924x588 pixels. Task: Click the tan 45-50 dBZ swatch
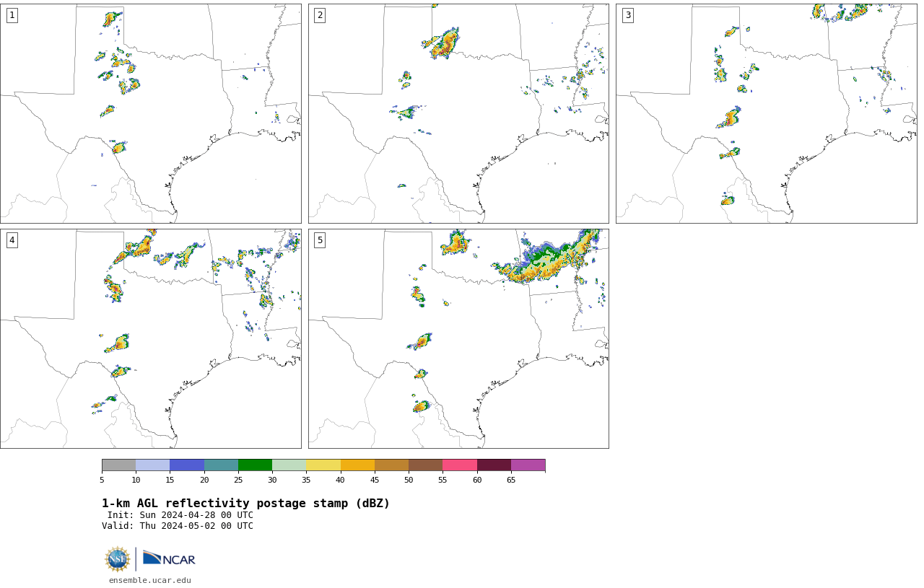pyautogui.click(x=391, y=465)
